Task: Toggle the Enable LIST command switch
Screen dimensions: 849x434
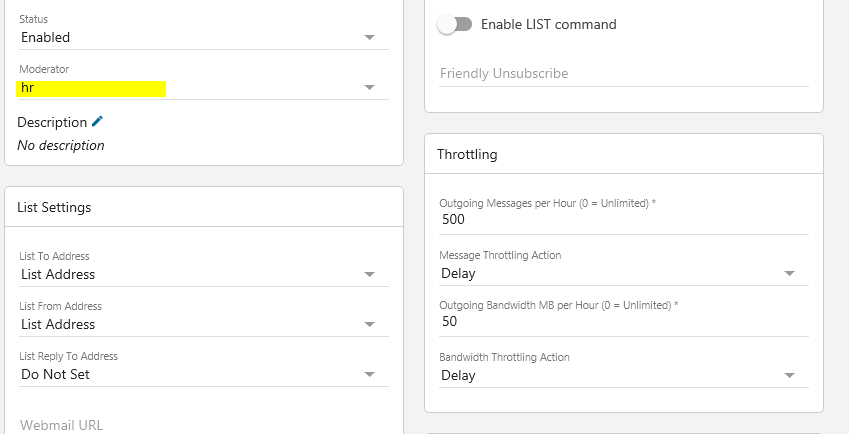Action: pos(454,24)
